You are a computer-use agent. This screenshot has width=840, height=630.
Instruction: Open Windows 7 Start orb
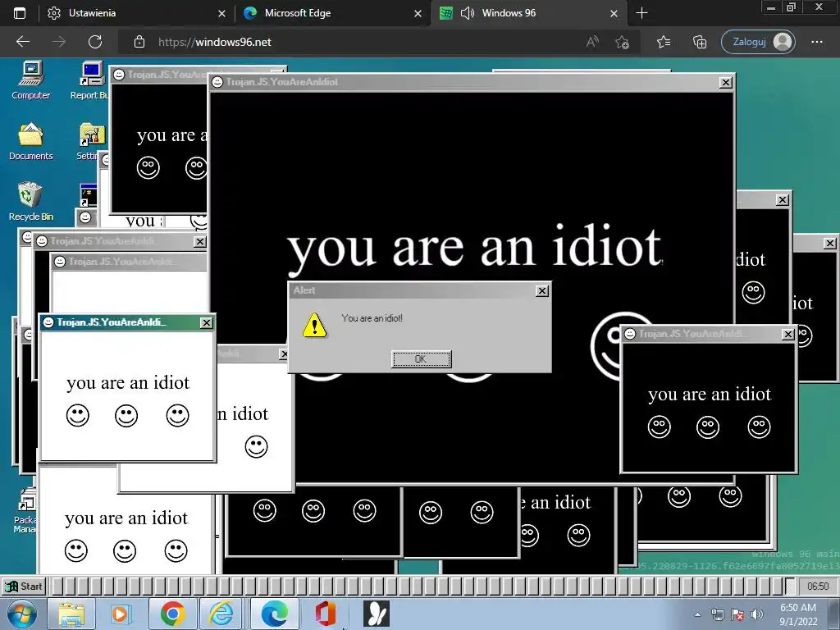[22, 614]
